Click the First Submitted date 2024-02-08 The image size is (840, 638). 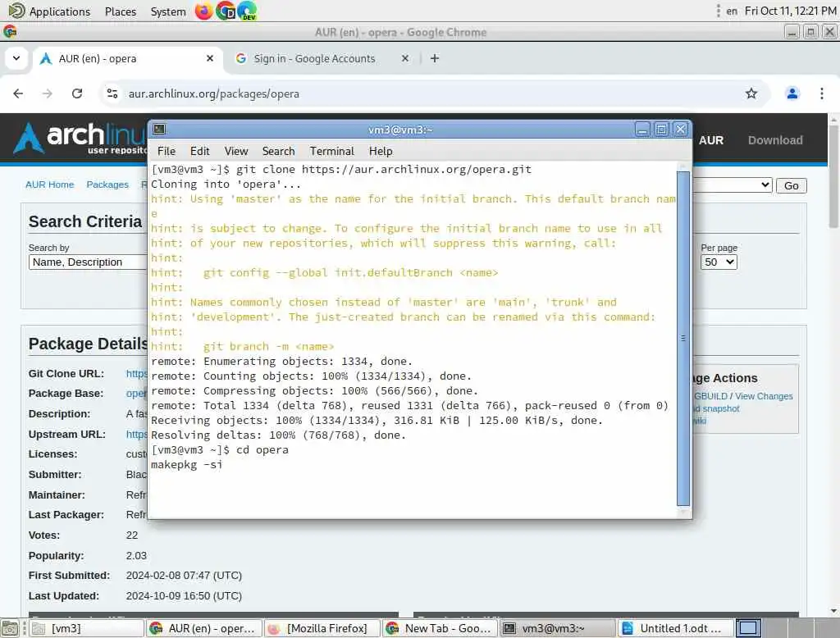[184, 576]
